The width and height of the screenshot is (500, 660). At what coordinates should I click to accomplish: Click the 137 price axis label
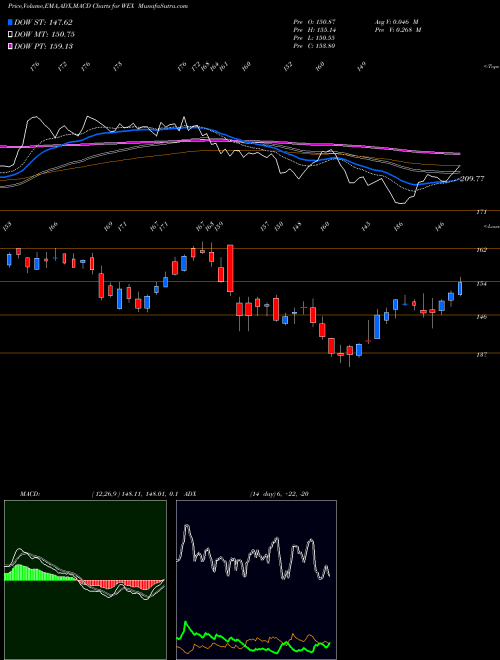pos(481,354)
